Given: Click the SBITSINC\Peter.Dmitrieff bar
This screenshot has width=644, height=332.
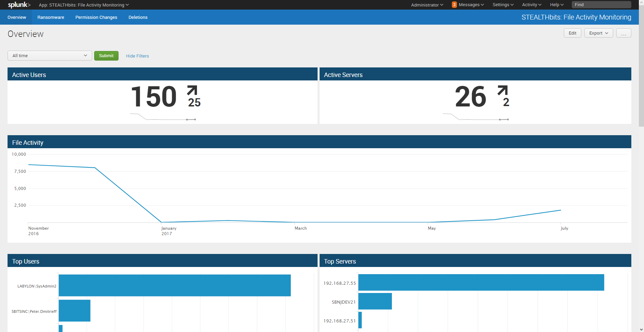Looking at the screenshot, I should [x=75, y=311].
